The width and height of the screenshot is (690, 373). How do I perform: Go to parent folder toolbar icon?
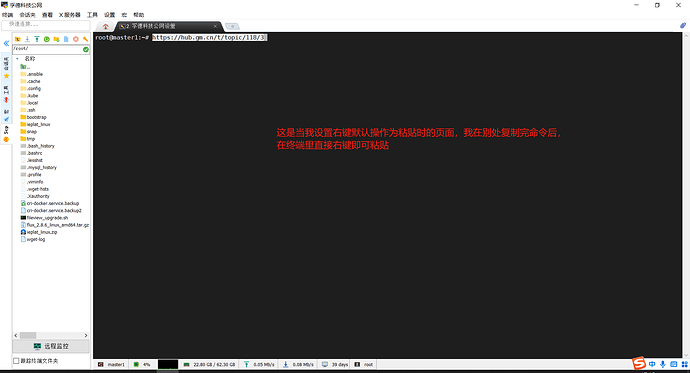coord(18,39)
